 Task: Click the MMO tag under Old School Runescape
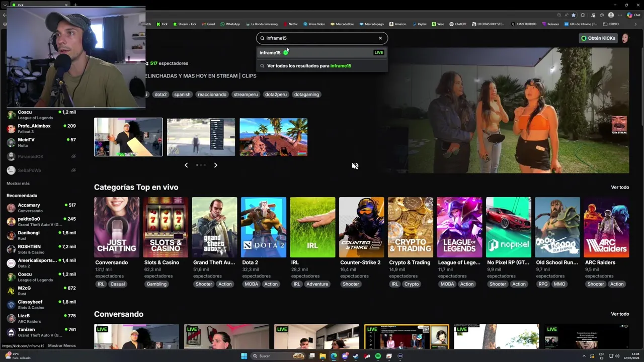coord(559,284)
